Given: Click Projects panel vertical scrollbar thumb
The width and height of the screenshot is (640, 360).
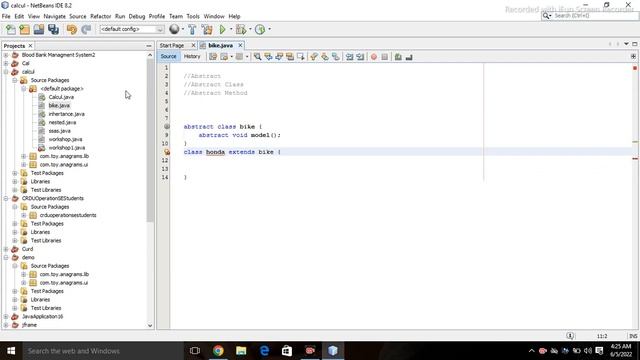Looking at the screenshot, I should pos(150,141).
